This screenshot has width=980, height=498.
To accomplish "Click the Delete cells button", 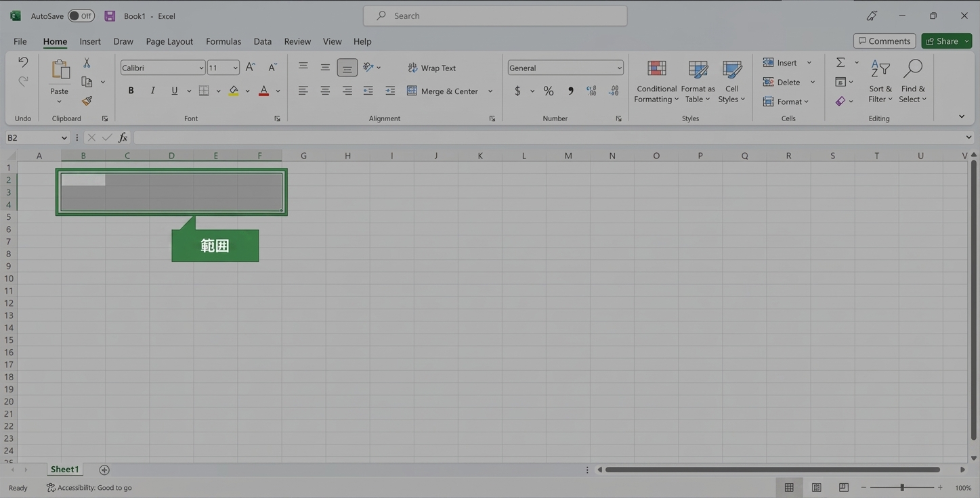I will tap(782, 82).
